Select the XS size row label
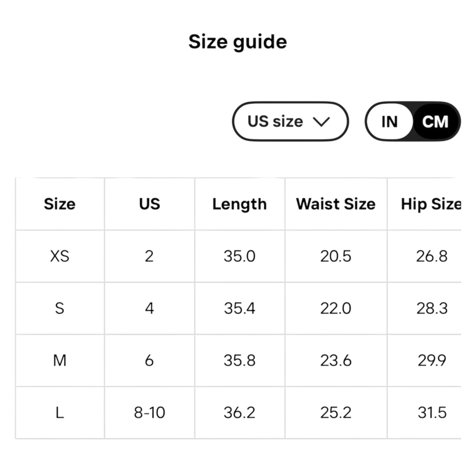 point(60,256)
